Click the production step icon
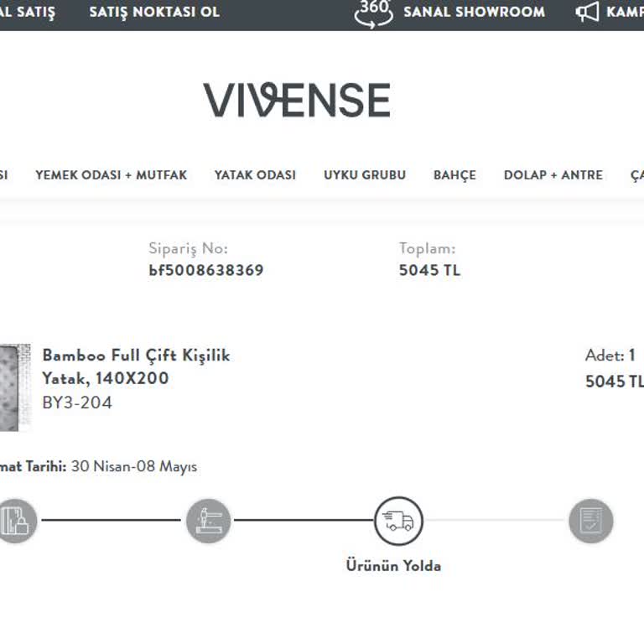644x644 pixels. [x=208, y=521]
